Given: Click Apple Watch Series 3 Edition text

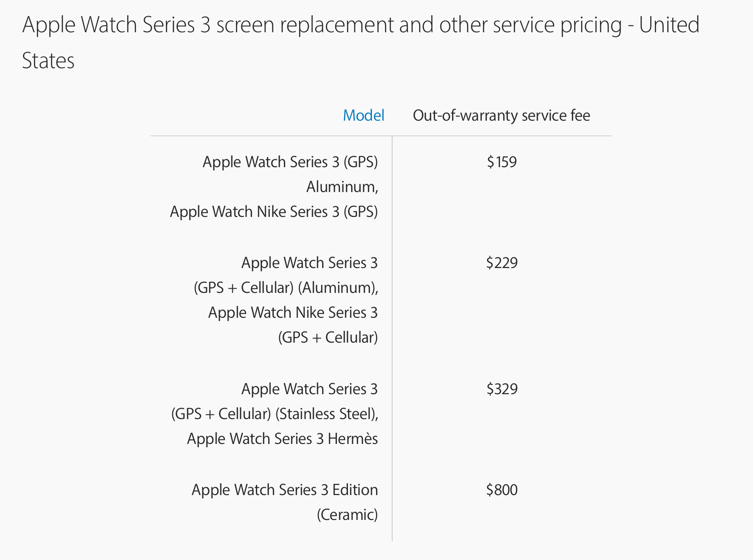Looking at the screenshot, I should click(x=284, y=490).
